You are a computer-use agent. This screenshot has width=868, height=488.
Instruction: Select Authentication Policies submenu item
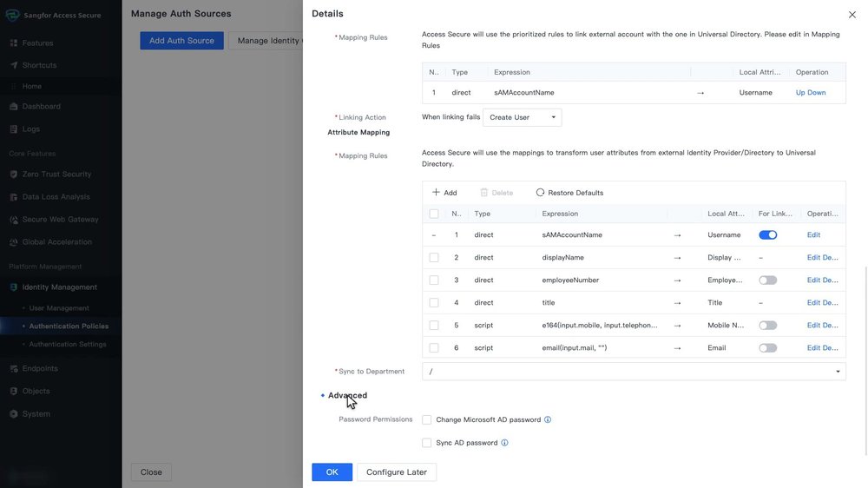[69, 326]
